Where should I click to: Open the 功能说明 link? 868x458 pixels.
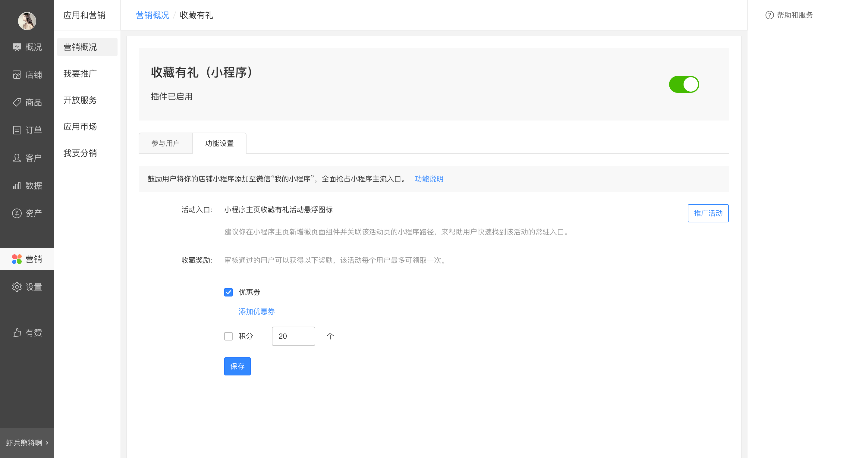(429, 179)
